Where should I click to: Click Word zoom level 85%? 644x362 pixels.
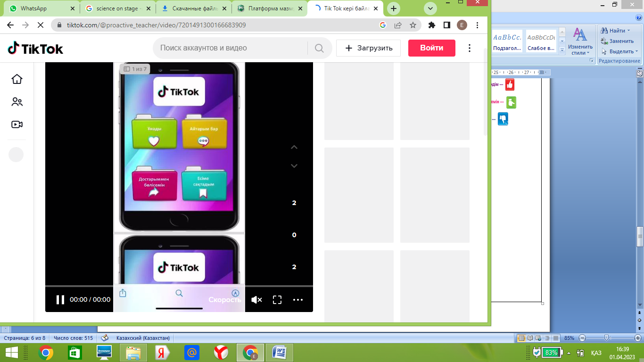(x=569, y=338)
